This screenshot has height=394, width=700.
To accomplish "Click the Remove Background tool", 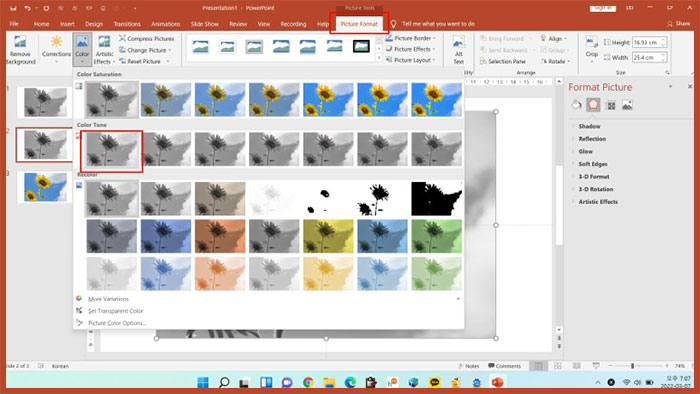I will [x=20, y=50].
